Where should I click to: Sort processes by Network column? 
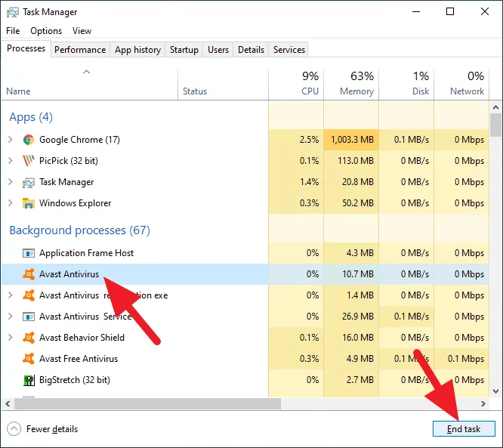pyautogui.click(x=461, y=84)
